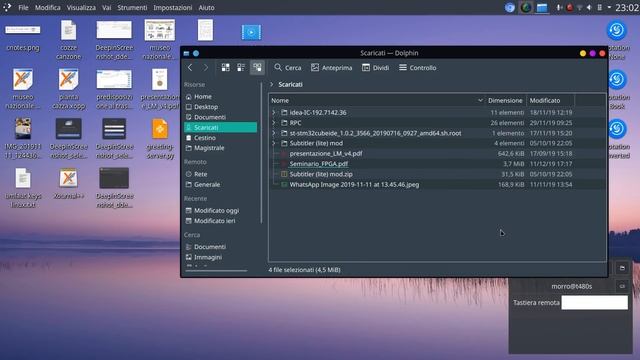Viewport: 640px width, 360px height.
Task: Open the Controllo menu button
Action: tap(418, 68)
